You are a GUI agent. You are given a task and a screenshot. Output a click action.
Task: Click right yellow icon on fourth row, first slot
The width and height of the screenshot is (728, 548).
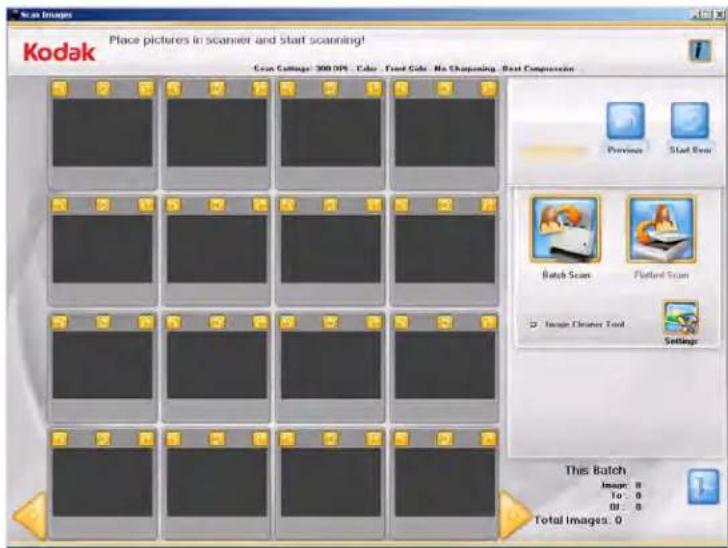[x=146, y=438]
